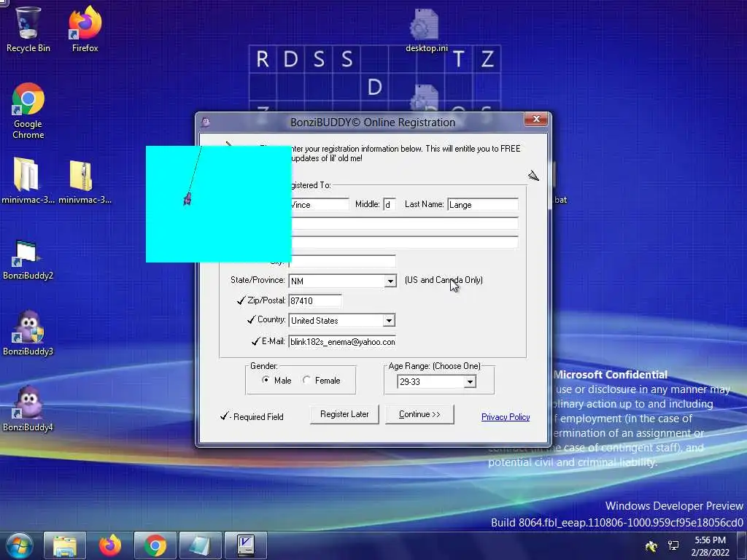
Task: Open the Age Range dropdown
Action: [x=470, y=381]
